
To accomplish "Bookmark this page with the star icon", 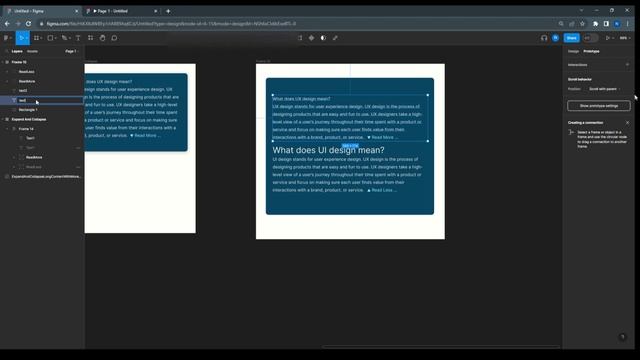I will coord(582,24).
